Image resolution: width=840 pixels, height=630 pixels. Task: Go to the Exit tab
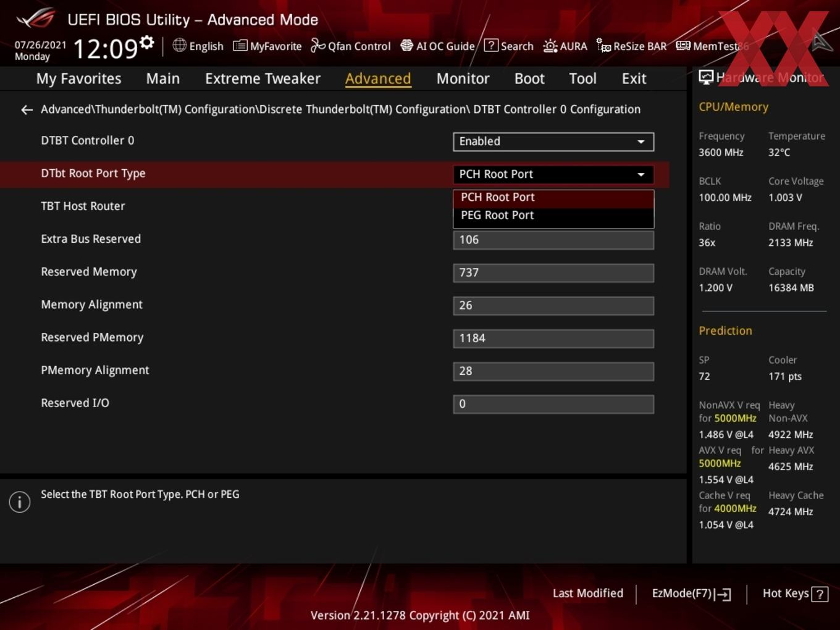tap(634, 79)
